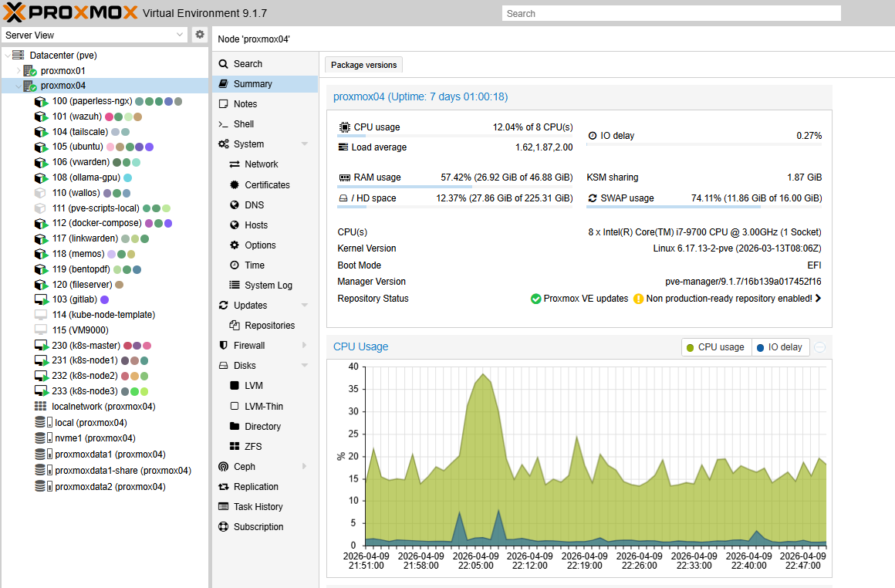Click the non production-ready repository warning link
Screen dimensions: 895x588
pos(725,298)
